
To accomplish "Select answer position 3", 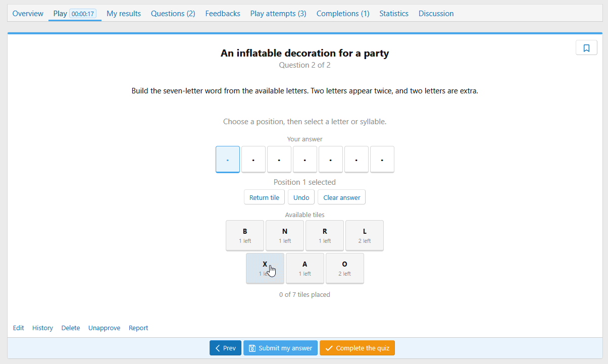I will coord(279,160).
